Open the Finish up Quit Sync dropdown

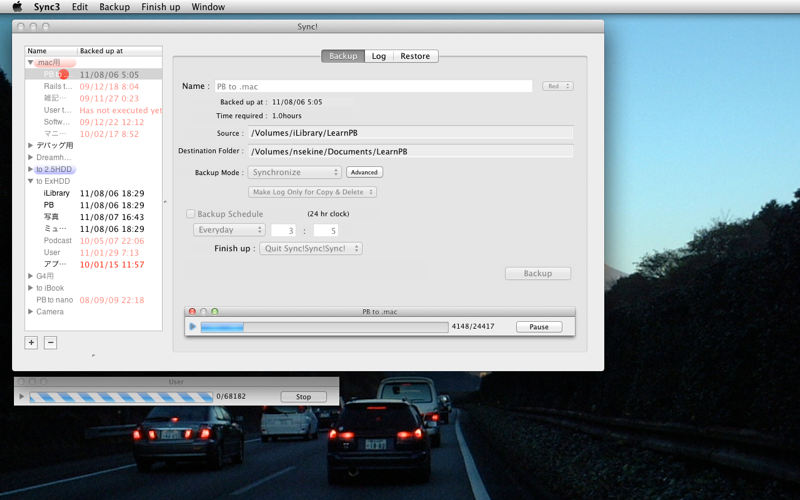(x=311, y=248)
